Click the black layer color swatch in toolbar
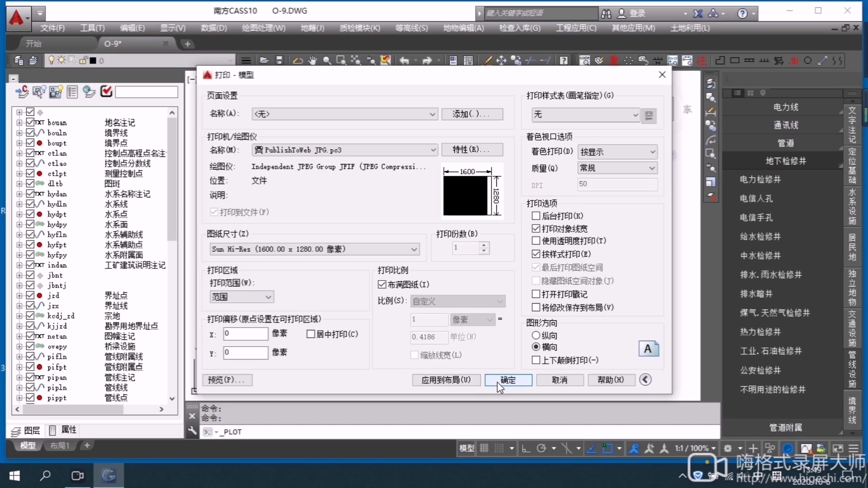This screenshot has width=868, height=488. click(x=93, y=61)
